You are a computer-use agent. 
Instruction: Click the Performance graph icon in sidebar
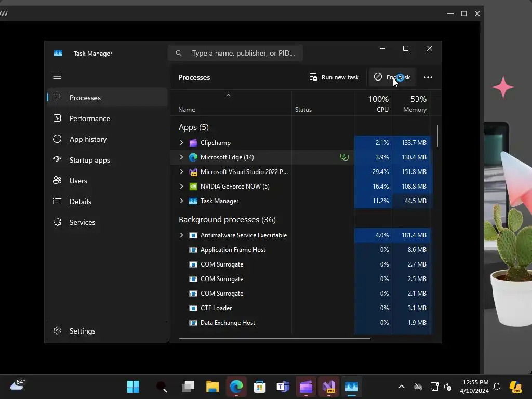pos(57,118)
